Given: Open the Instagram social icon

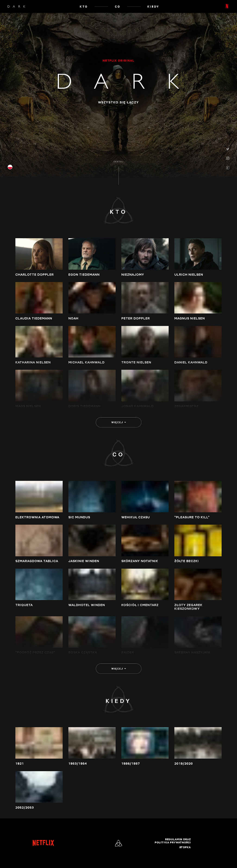Looking at the screenshot, I should pyautogui.click(x=228, y=158).
